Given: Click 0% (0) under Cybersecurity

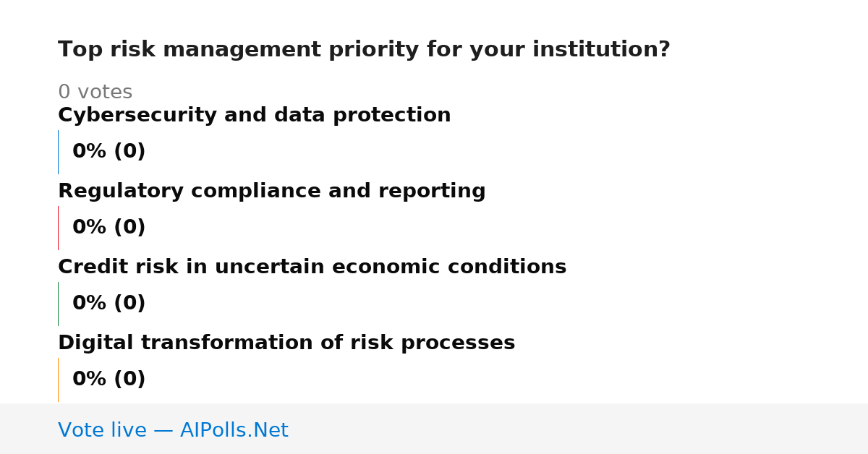Looking at the screenshot, I should 109,152.
